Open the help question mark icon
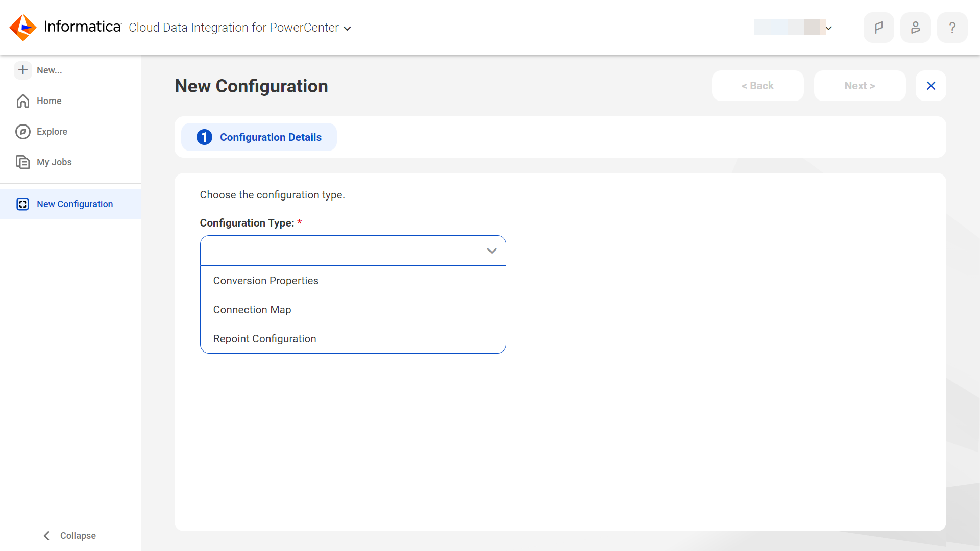Viewport: 980px width, 551px height. tap(952, 28)
